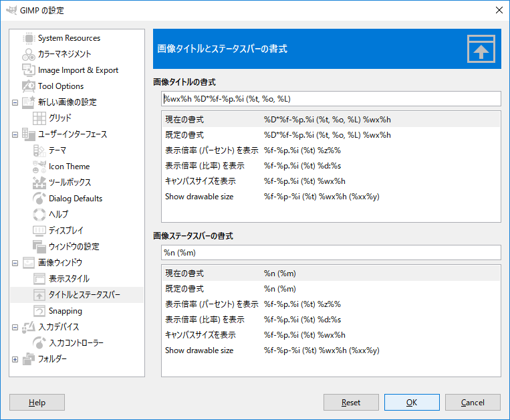Select title キャンバスサイズを表示 row
510x420 pixels.
tap(331, 181)
